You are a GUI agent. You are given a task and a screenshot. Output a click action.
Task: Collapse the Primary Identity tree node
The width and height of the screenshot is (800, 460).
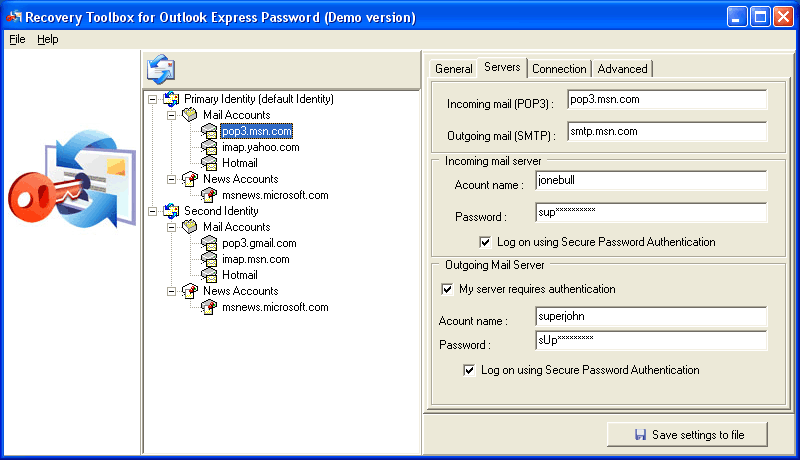pyautogui.click(x=152, y=99)
